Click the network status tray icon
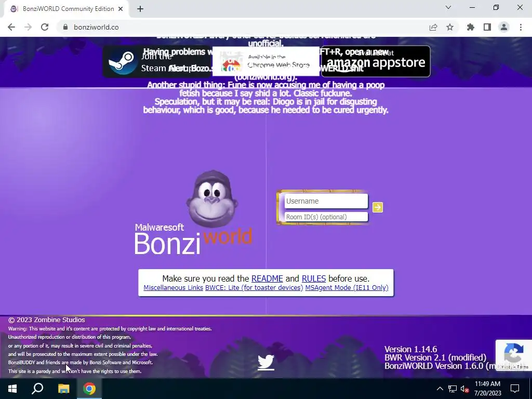This screenshot has height=399, width=532. tap(453, 389)
